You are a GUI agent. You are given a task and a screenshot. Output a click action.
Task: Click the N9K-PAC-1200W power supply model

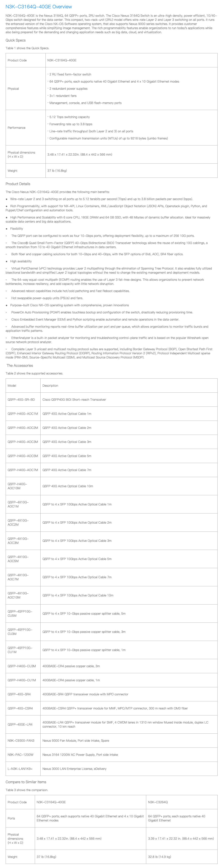(21, 755)
